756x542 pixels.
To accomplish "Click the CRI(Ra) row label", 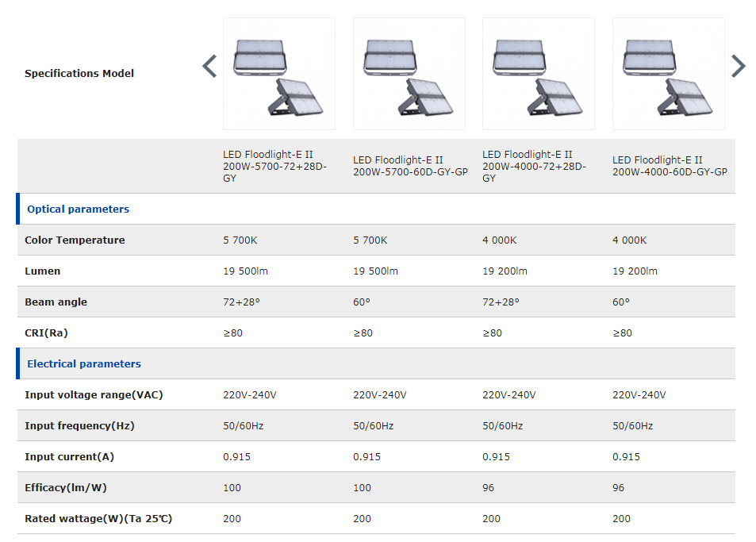I will [x=46, y=333].
